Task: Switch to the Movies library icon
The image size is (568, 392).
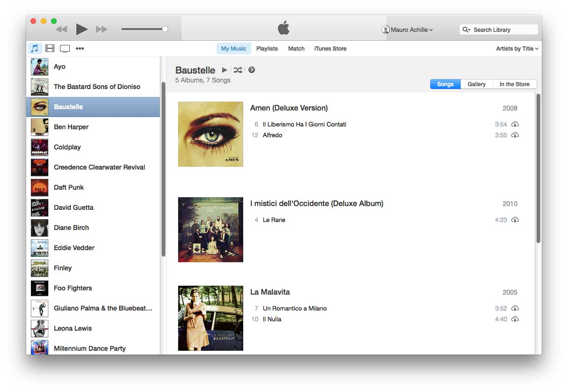Action: click(50, 48)
